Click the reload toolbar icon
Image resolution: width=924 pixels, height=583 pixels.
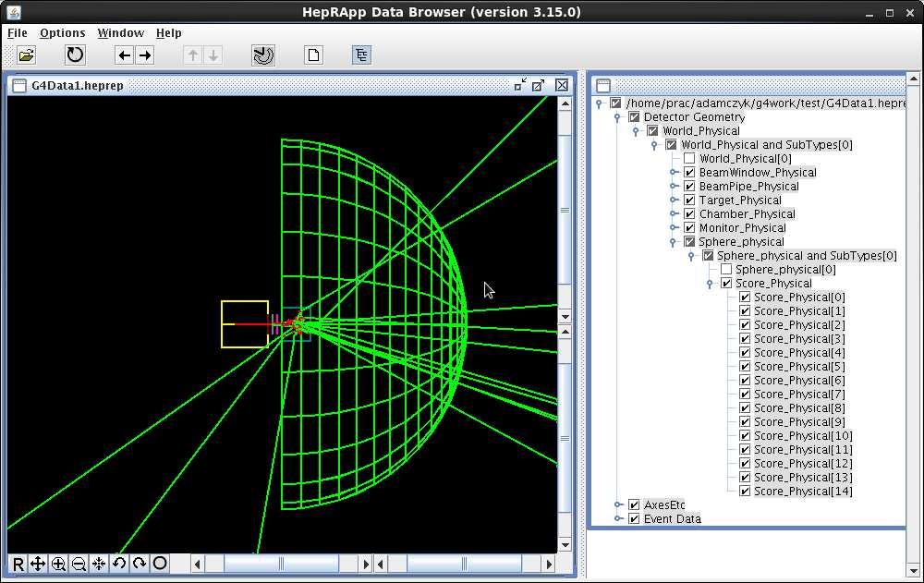[75, 55]
